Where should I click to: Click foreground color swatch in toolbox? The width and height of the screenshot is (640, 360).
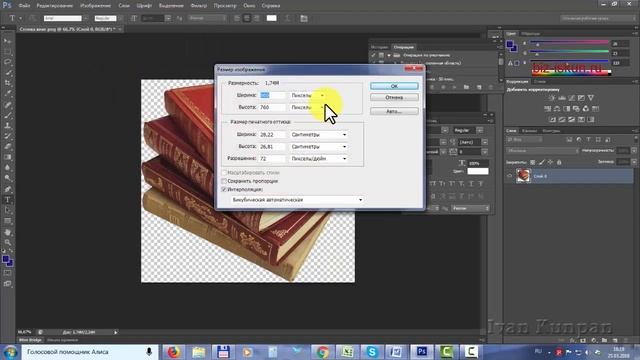pos(6,260)
